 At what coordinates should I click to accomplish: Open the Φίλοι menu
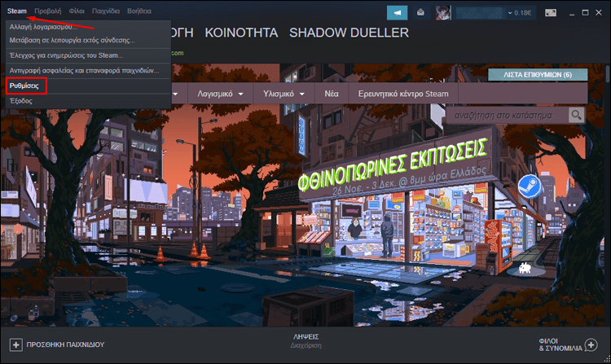[x=77, y=11]
